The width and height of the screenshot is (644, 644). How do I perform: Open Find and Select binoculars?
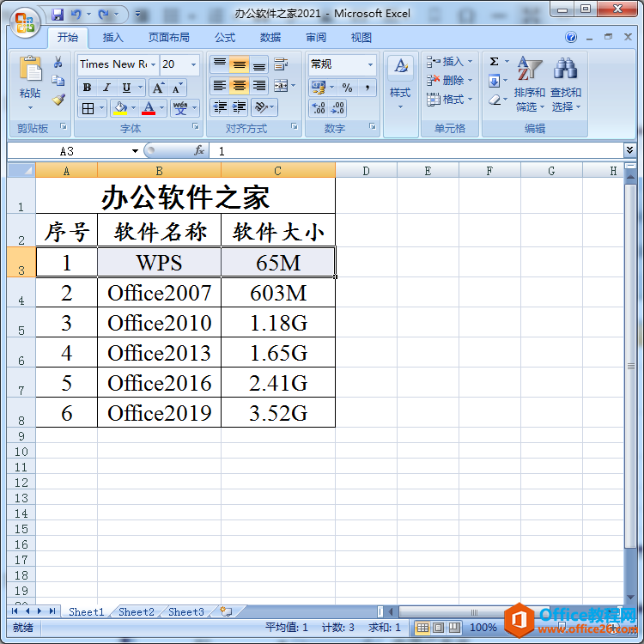click(566, 84)
